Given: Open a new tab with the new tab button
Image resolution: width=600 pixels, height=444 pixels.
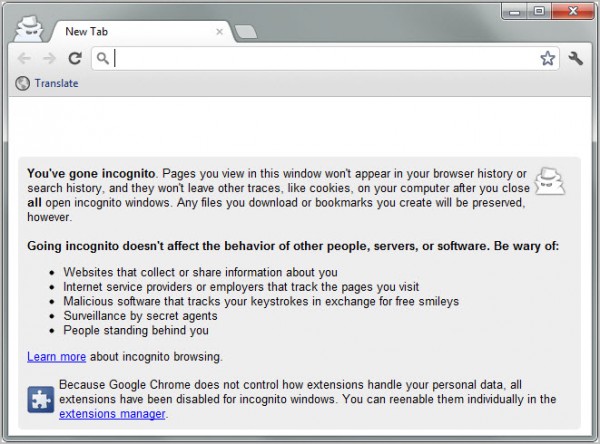Looking at the screenshot, I should click(x=246, y=32).
